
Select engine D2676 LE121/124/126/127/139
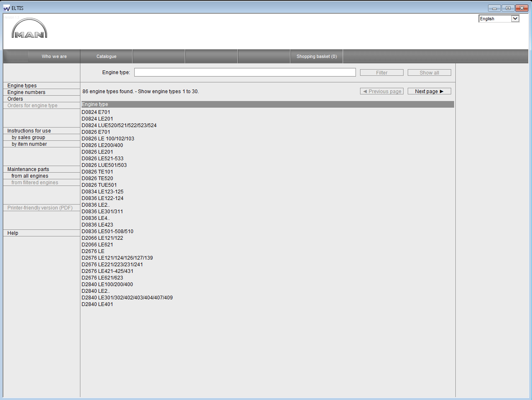coord(117,258)
